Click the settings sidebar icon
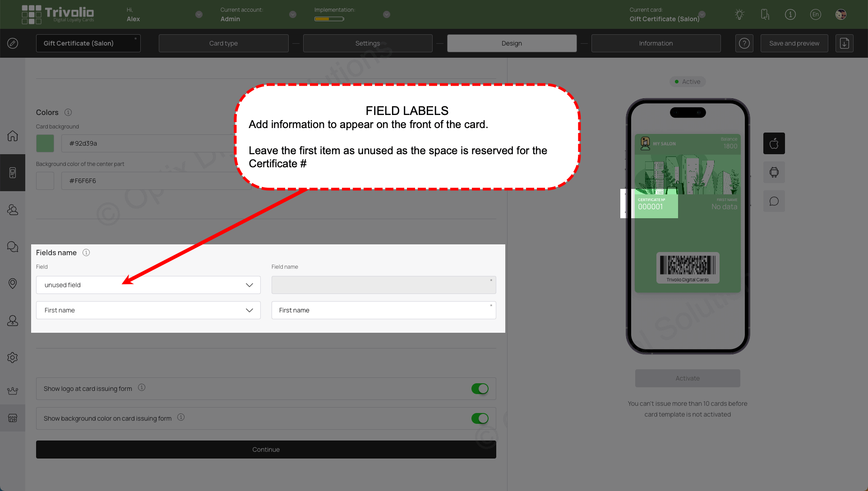 click(x=13, y=358)
